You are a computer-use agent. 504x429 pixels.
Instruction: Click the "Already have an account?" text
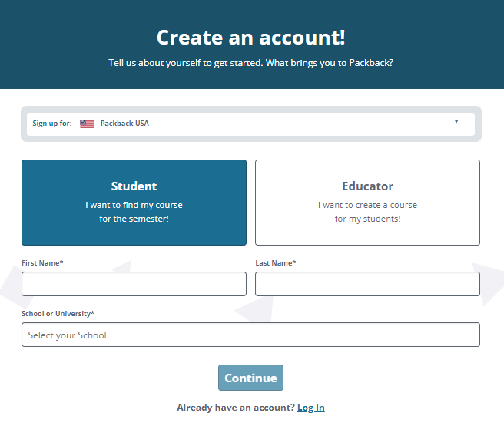(236, 408)
